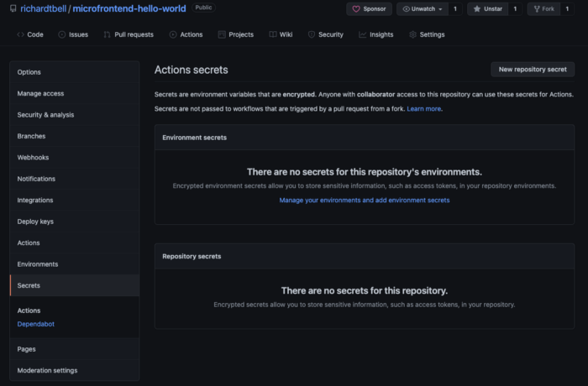Switch to the Security tab

click(326, 34)
